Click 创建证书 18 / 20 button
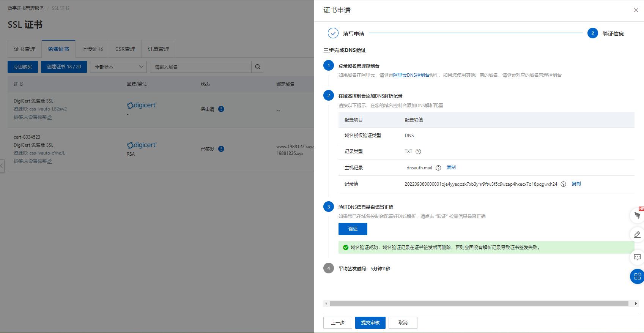This screenshot has height=333, width=644. (64, 67)
